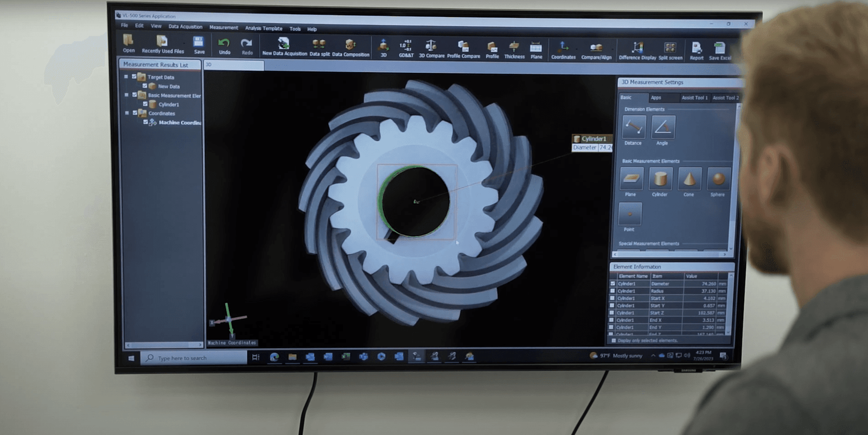Collapse the Basic Measurement Elements tree node
The width and height of the screenshot is (868, 435).
tap(126, 95)
